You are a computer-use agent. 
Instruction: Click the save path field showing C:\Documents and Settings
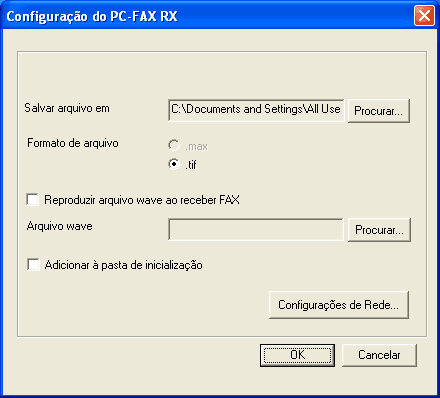coord(256,110)
